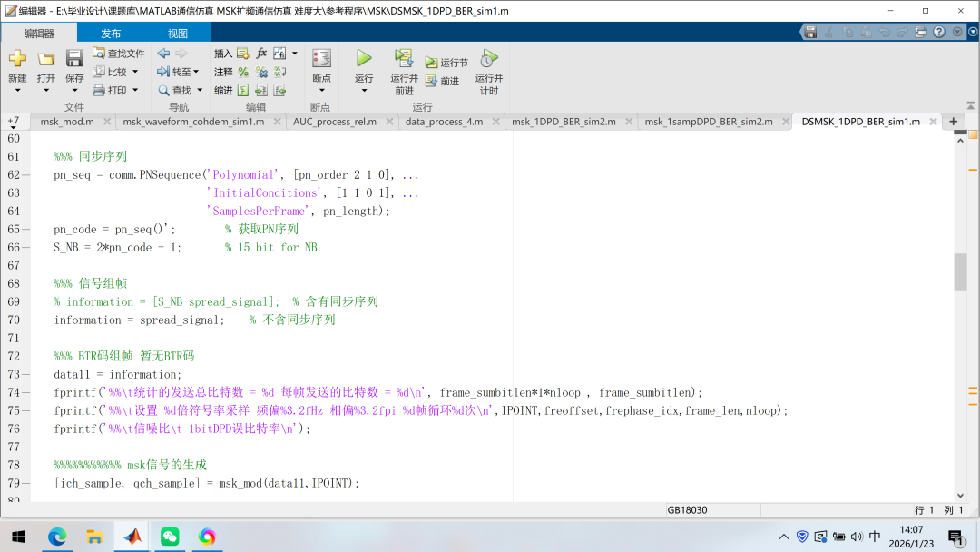The height and width of the screenshot is (552, 980).
Task: Close the msk_mod.m tab
Action: [x=107, y=122]
